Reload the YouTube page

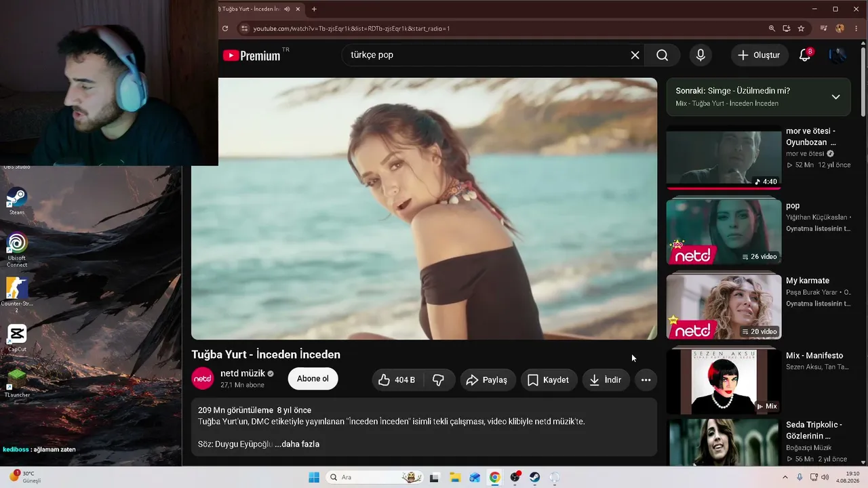pos(225,28)
